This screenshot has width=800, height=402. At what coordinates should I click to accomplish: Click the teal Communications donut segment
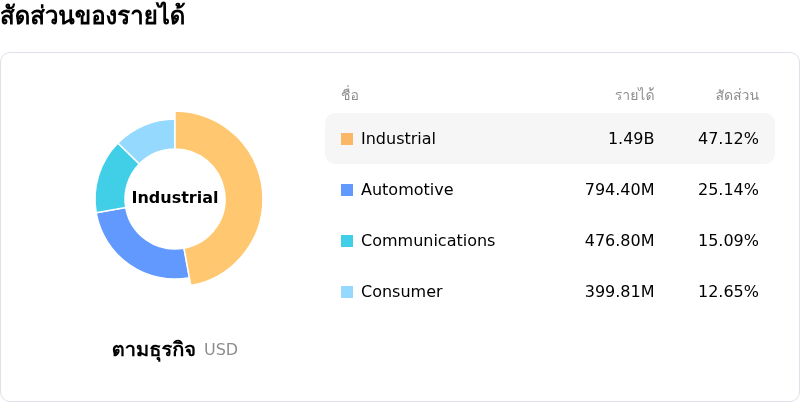tap(113, 180)
